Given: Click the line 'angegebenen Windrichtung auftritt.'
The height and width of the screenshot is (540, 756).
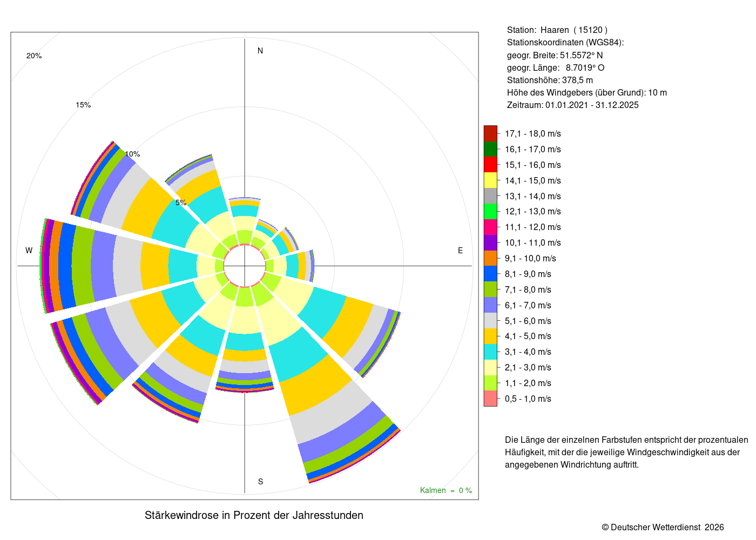Looking at the screenshot, I should click(x=572, y=465).
